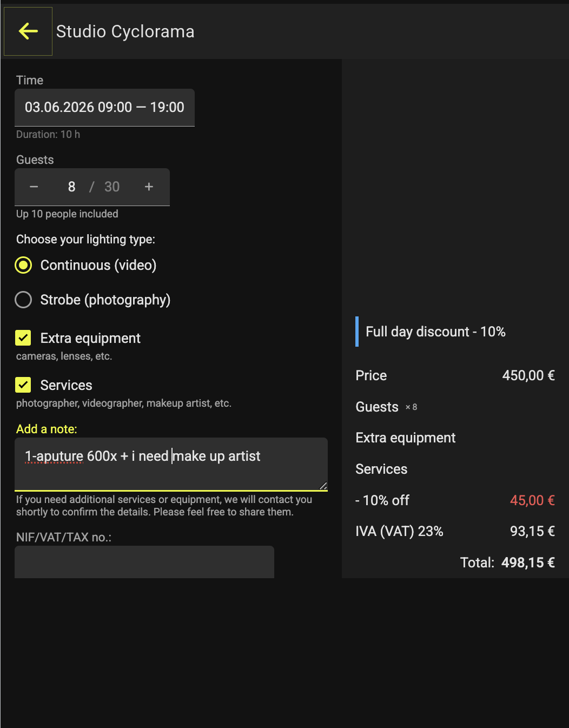The image size is (569, 728).
Task: Click the Total 498,15 € amount
Action: tap(528, 562)
